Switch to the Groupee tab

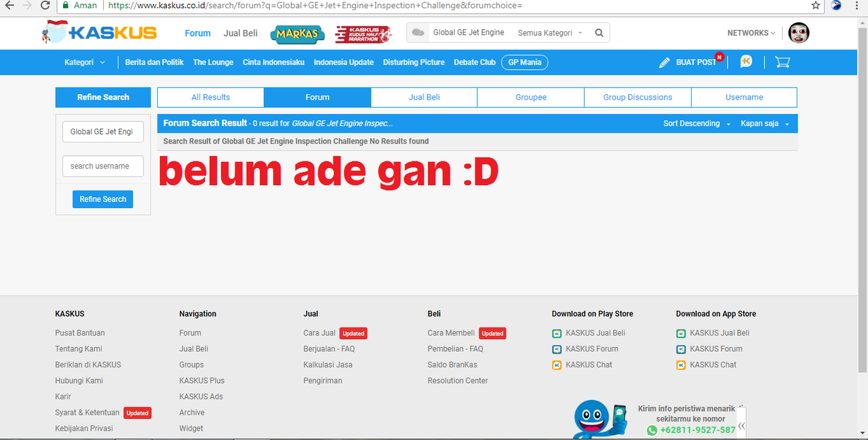[531, 98]
